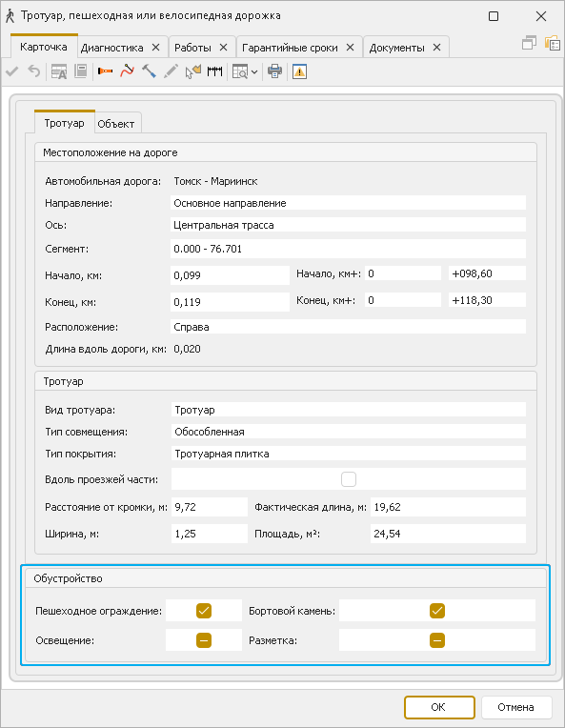Screen dimensions: 565x728
Task: Select the inner Тротуар tab
Action: click(65, 123)
